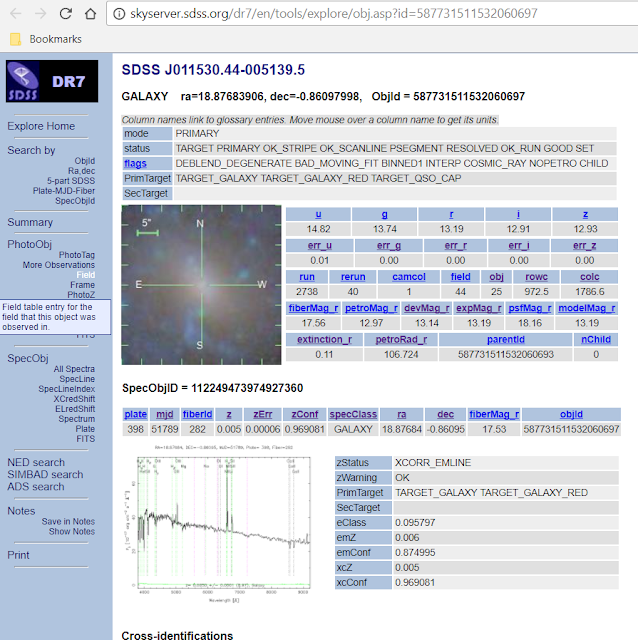Open the Notes section

tap(21, 511)
